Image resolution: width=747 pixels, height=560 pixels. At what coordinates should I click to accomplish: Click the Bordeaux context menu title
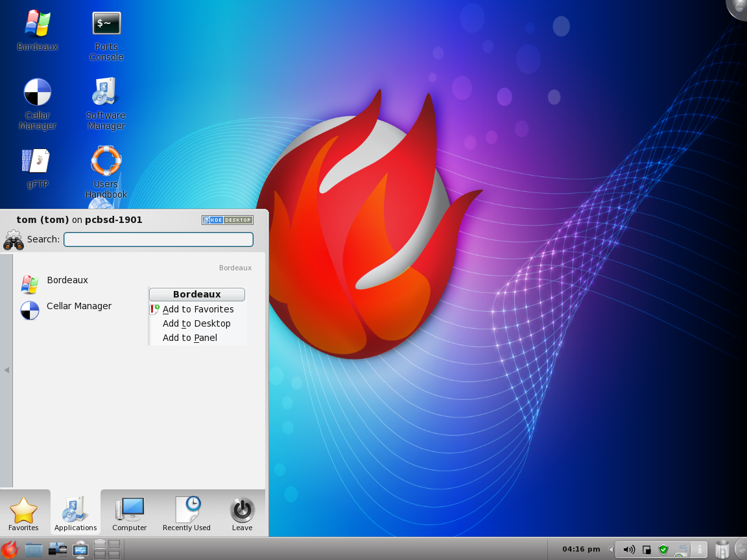tap(196, 294)
